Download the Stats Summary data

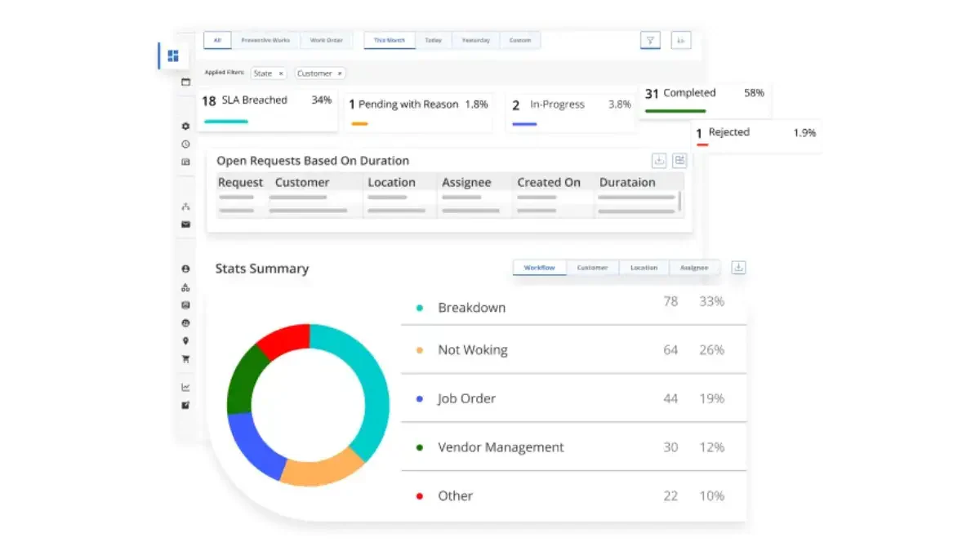point(738,267)
